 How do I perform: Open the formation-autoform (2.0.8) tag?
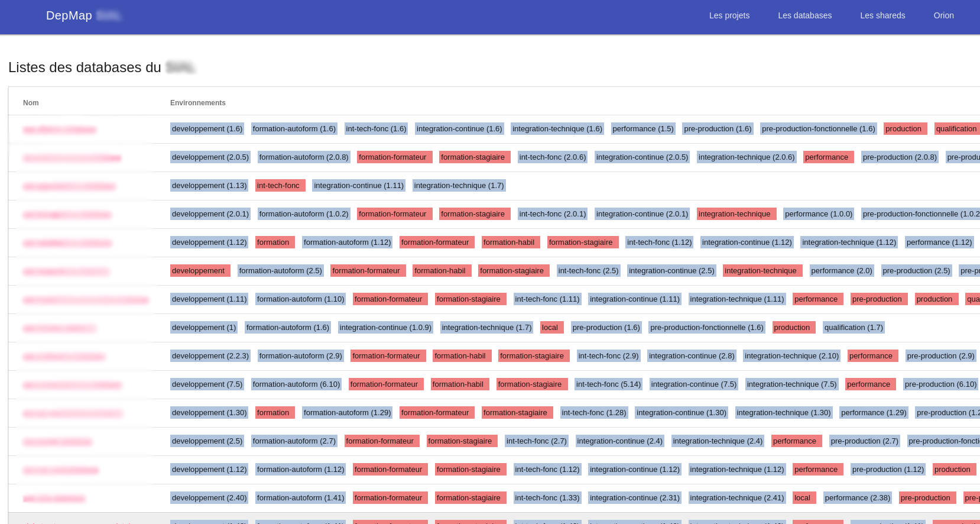[303, 157]
